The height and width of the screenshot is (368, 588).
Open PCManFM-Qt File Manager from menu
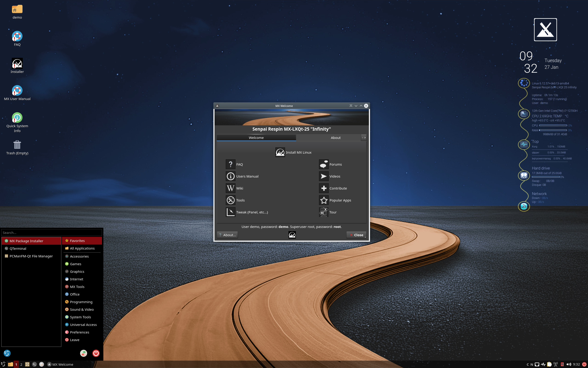coord(31,256)
